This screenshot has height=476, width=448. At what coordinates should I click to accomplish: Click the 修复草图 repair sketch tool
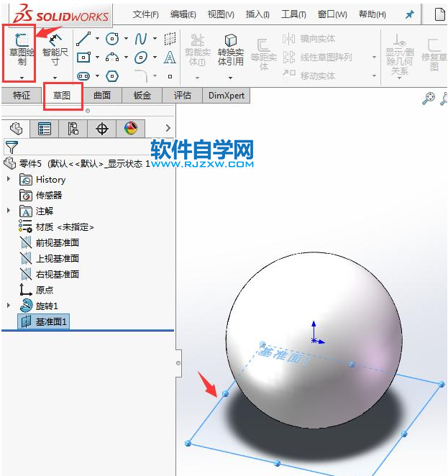click(x=434, y=54)
